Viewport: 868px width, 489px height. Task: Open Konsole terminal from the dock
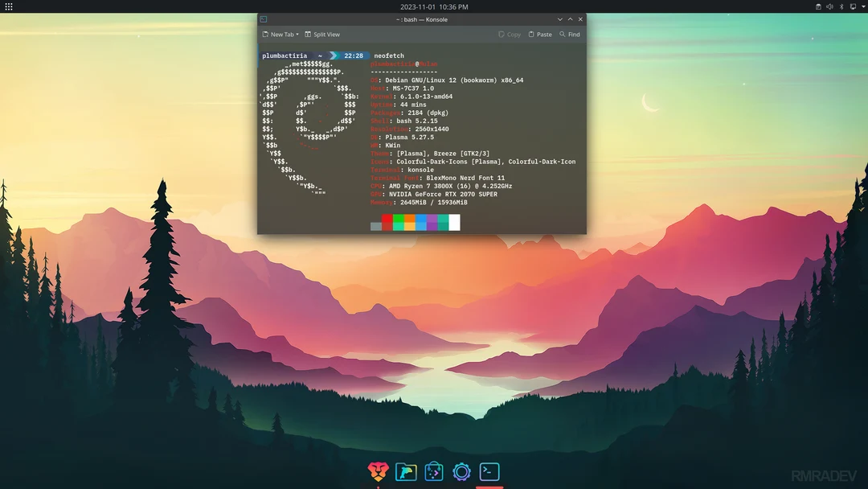pos(489,472)
